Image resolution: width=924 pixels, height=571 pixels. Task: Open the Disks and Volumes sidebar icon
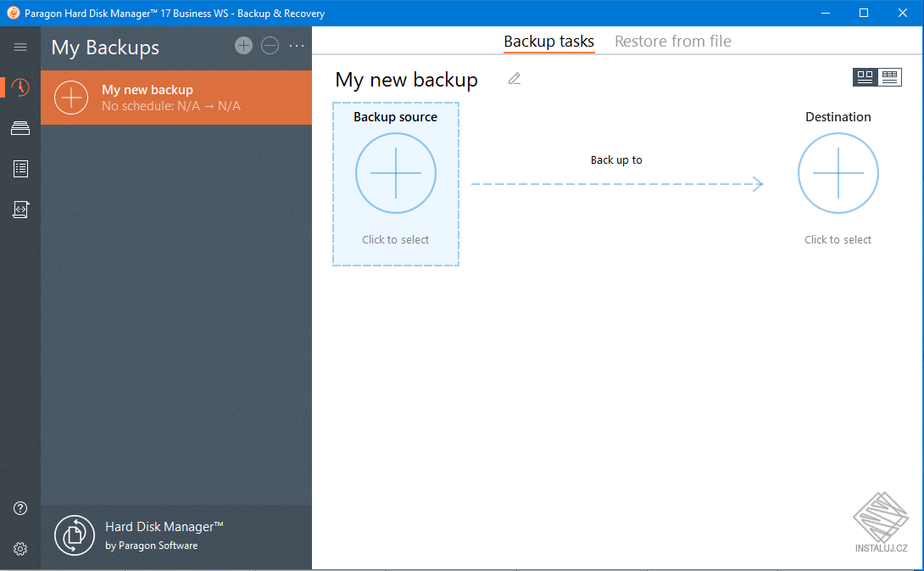click(x=20, y=128)
